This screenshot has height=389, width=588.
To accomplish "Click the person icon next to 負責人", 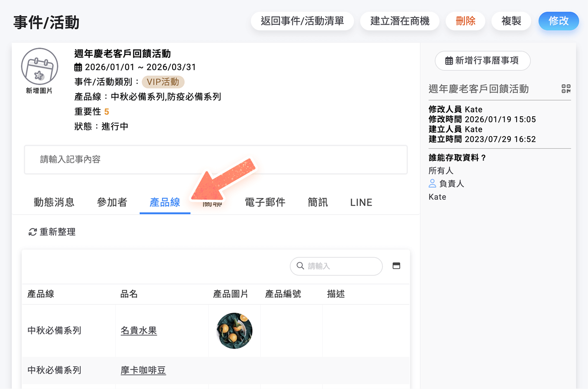I will click(x=432, y=184).
